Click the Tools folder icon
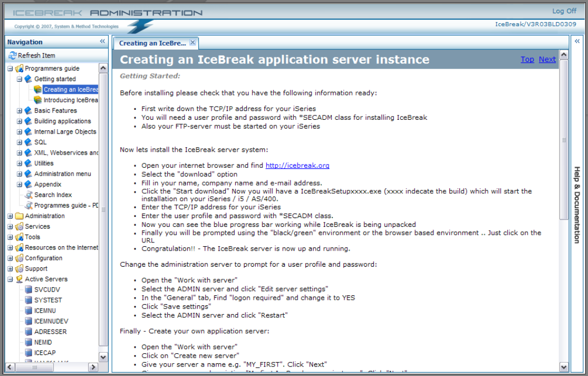The width and height of the screenshot is (588, 376). coord(19,237)
